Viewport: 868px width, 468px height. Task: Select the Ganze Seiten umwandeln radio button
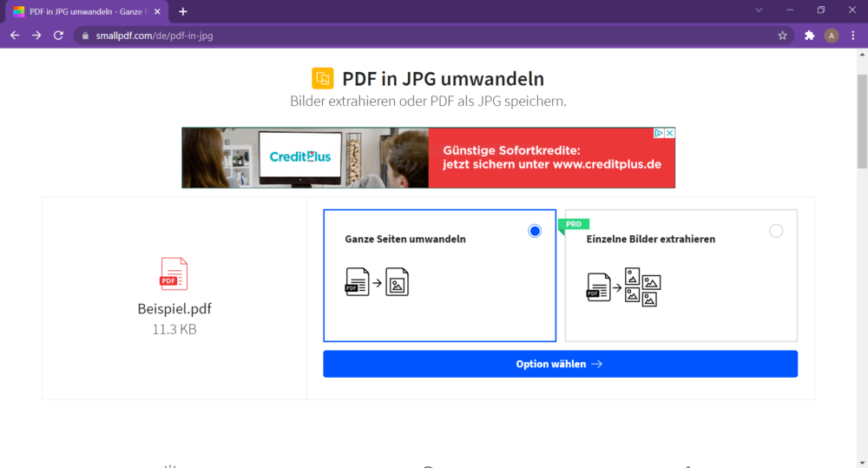click(534, 231)
